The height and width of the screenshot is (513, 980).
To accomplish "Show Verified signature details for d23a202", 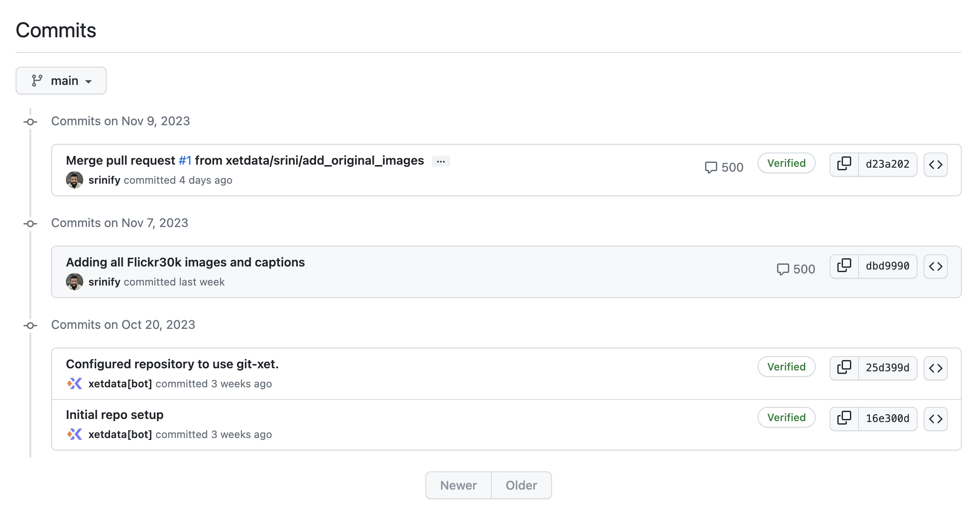I will (786, 163).
